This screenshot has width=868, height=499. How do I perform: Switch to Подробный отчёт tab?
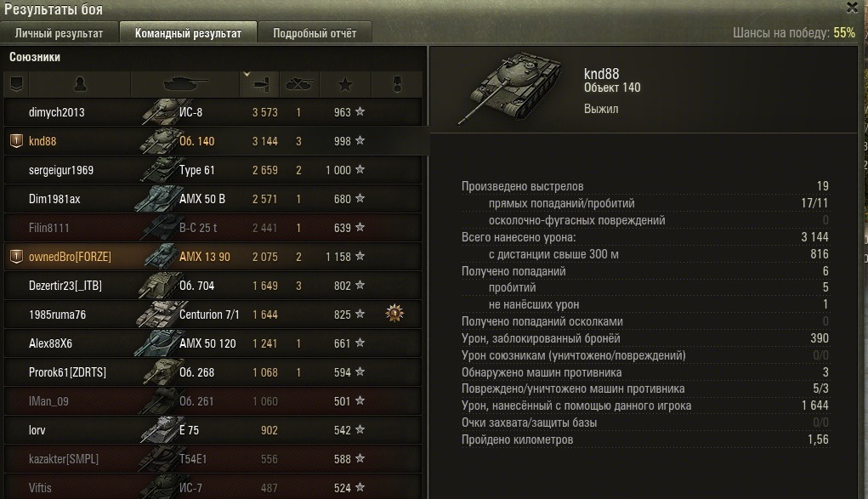tap(315, 32)
